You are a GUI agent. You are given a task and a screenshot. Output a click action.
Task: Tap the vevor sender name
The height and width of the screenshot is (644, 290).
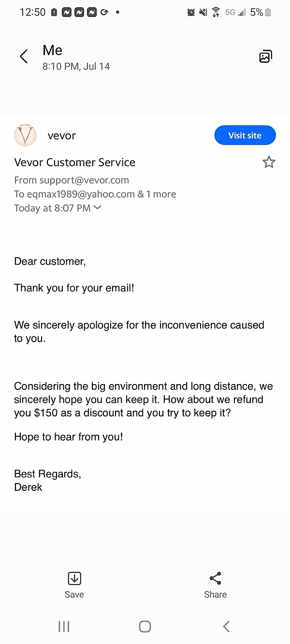coord(62,136)
